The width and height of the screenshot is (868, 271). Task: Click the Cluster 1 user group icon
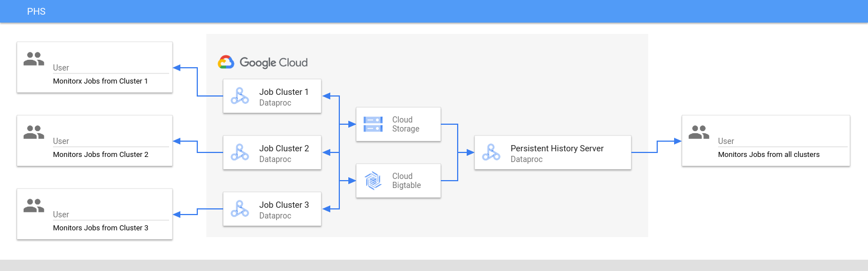[x=34, y=59]
